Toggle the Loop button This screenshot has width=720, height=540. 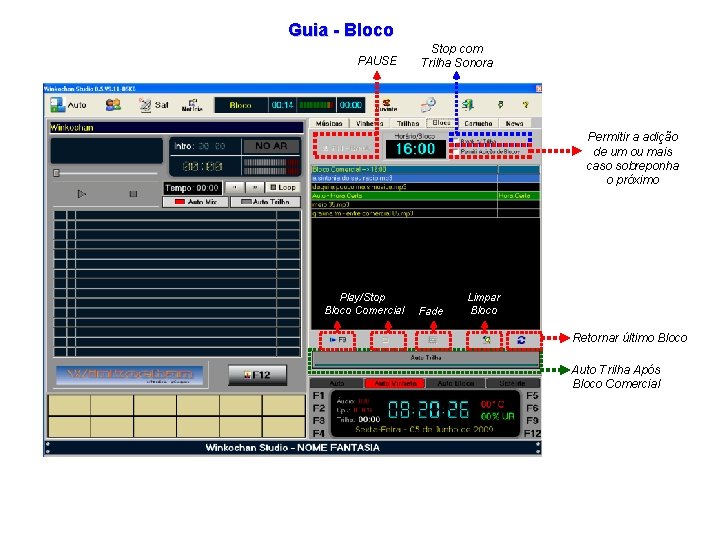[x=283, y=187]
